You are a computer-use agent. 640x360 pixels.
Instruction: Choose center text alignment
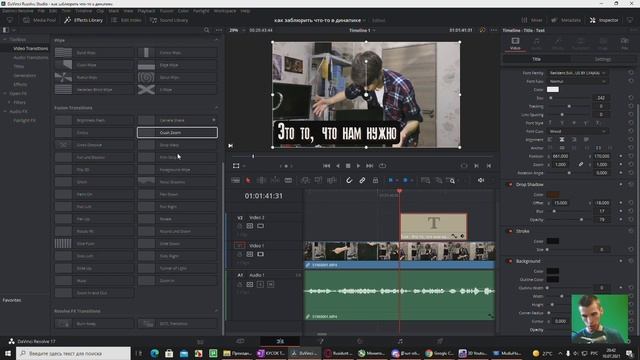[562, 140]
